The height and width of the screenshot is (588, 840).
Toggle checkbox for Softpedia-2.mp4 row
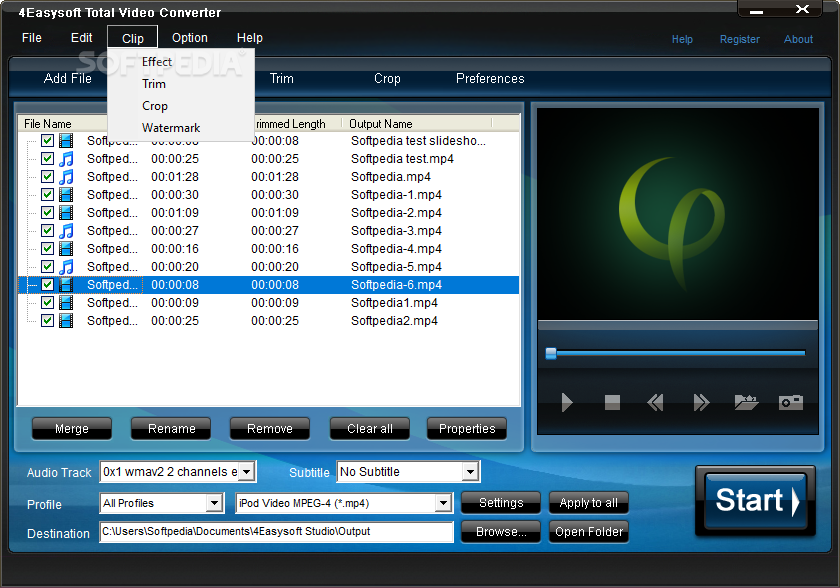(47, 213)
